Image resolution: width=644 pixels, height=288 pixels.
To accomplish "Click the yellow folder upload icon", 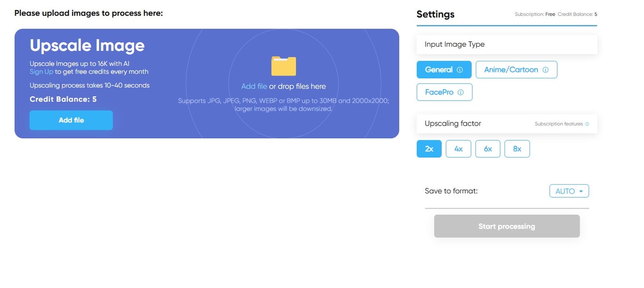I will [283, 66].
